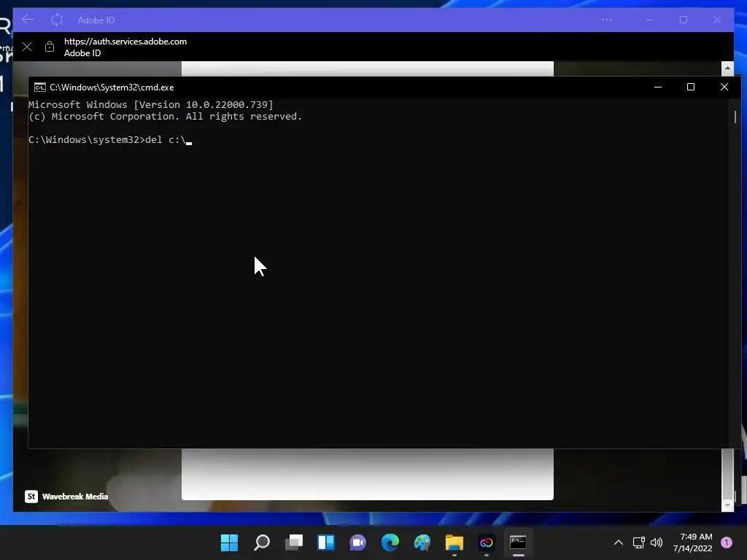Viewport: 747px width, 560px height.
Task: Launch Teams Chat from taskbar
Action: click(x=357, y=542)
